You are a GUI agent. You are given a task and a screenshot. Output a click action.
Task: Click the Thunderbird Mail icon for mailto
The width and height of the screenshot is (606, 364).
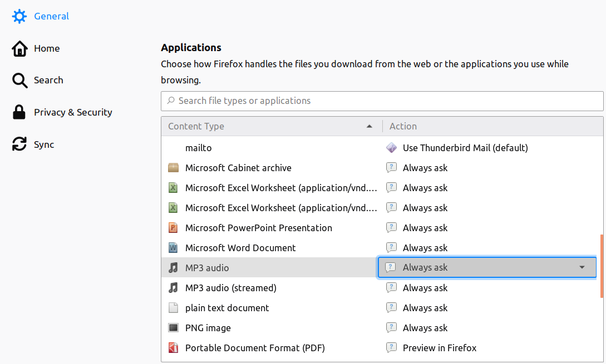tap(392, 148)
